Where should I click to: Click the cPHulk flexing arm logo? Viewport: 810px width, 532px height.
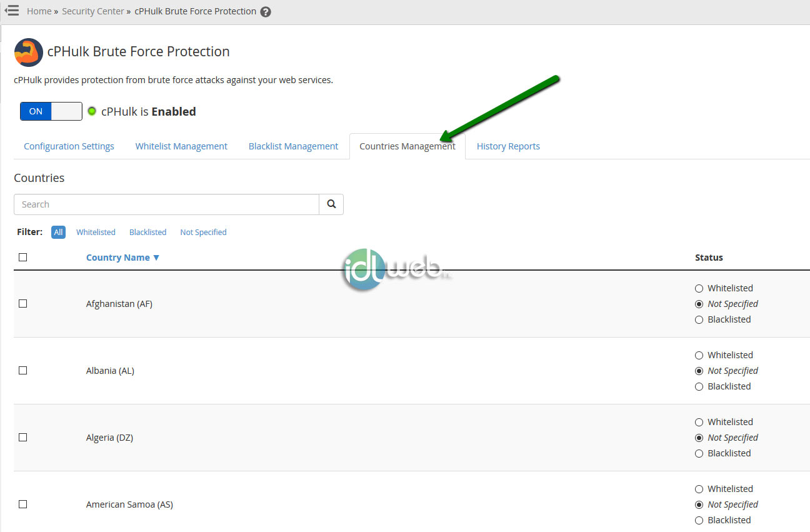28,52
